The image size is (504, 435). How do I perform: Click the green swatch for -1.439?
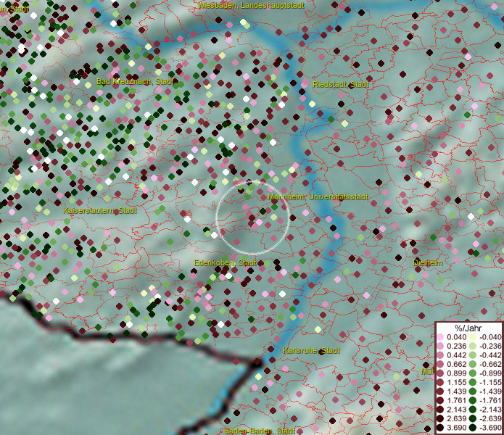473,391
